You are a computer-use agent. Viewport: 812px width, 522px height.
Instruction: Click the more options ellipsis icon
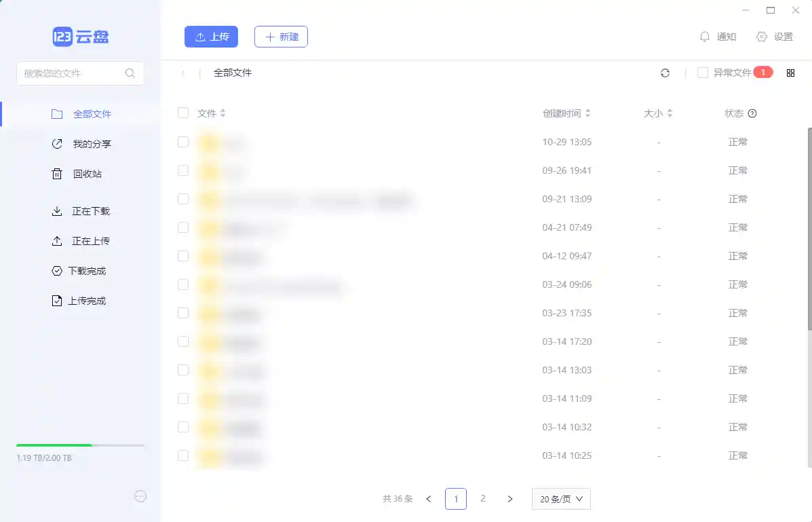click(140, 497)
